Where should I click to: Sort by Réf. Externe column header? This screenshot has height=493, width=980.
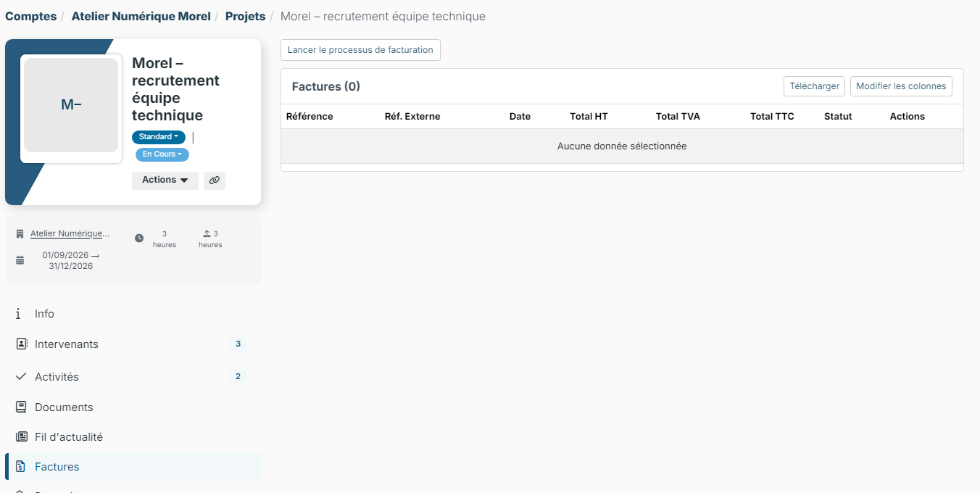[x=412, y=117]
